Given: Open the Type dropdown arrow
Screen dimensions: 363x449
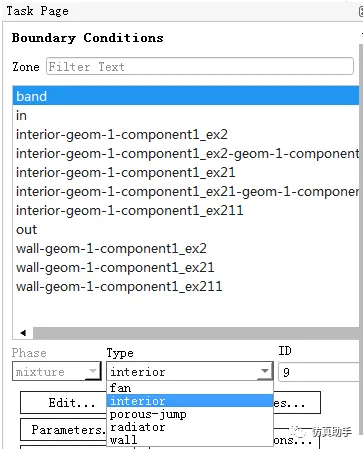Looking at the screenshot, I should tap(265, 371).
